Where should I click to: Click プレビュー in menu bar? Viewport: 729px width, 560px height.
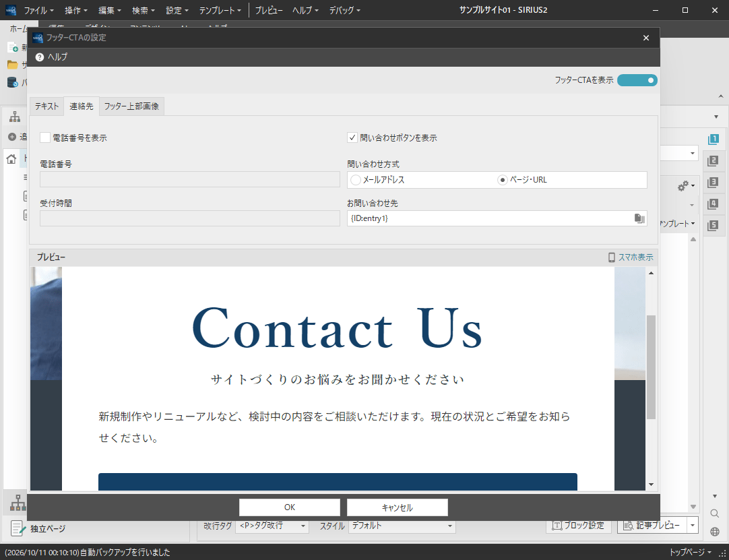(268, 10)
